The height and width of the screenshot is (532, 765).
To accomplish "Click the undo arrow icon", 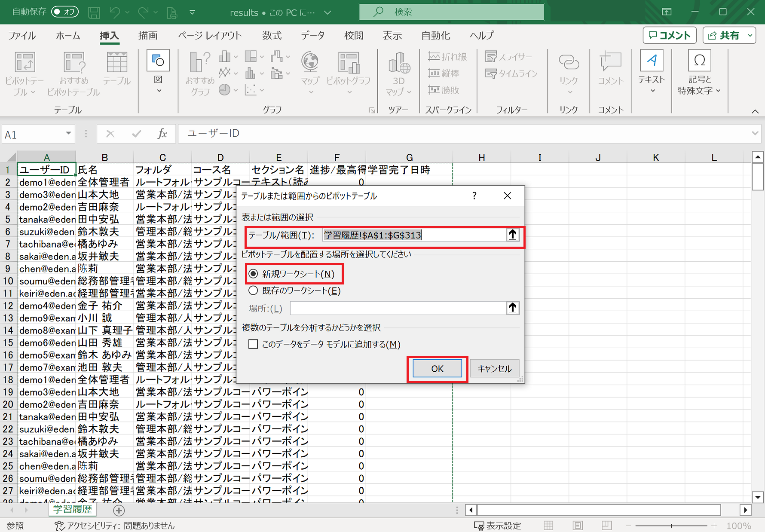I will [x=115, y=12].
